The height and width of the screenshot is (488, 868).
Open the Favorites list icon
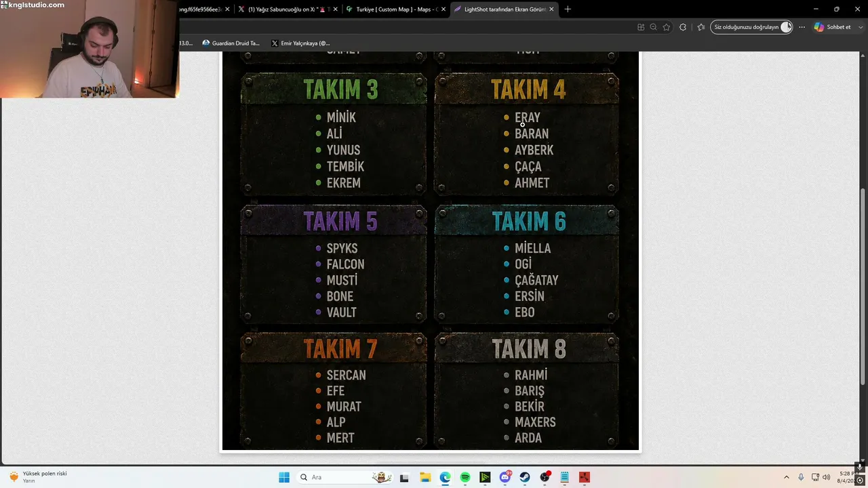coord(701,27)
